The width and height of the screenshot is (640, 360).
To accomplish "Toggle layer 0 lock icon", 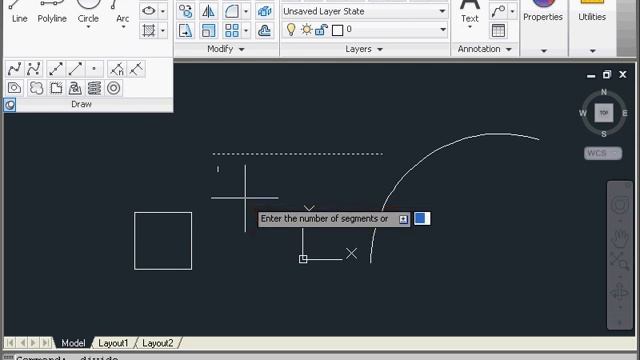I will click(x=322, y=29).
